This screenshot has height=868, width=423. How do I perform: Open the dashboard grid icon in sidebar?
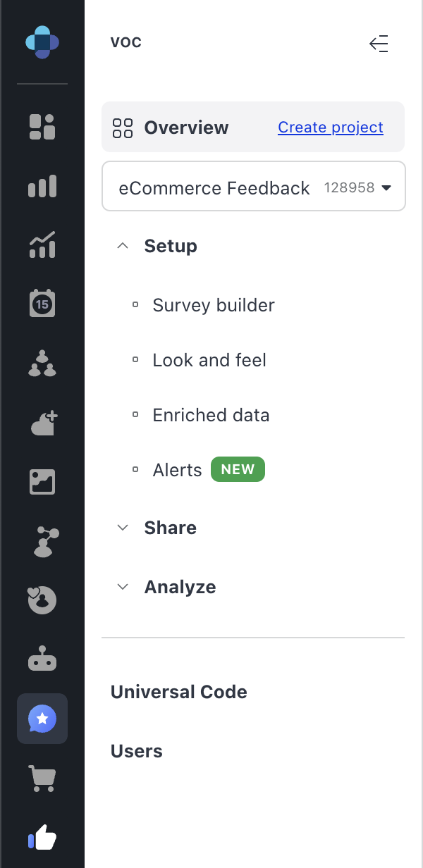[x=42, y=127]
